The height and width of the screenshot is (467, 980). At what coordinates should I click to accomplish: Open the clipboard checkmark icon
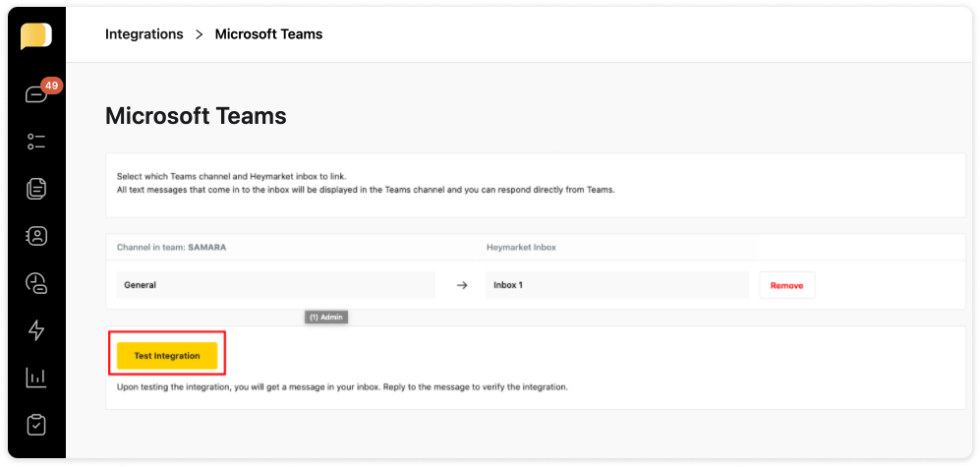pos(36,425)
